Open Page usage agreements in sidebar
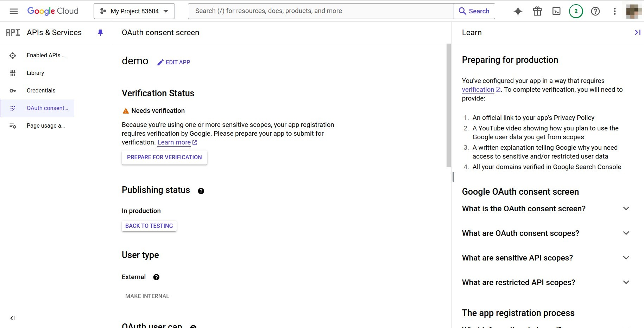Viewport: 644px width, 328px height. click(45, 126)
